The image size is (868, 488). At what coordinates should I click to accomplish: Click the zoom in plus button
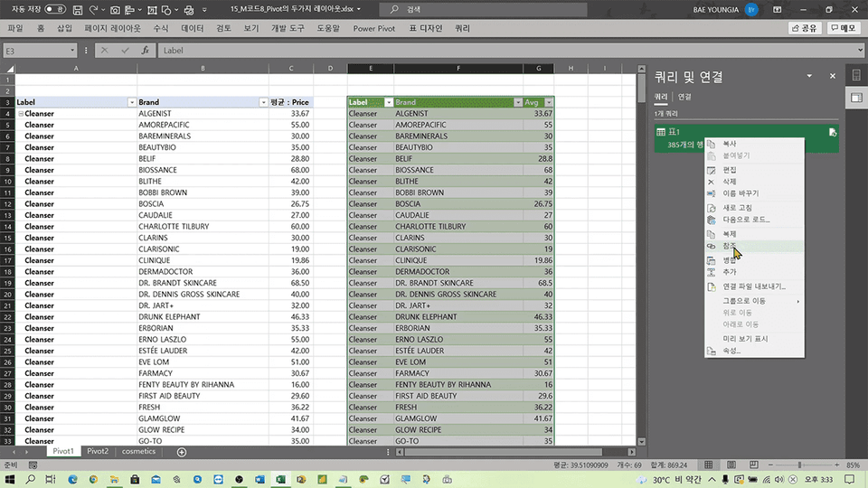click(836, 465)
